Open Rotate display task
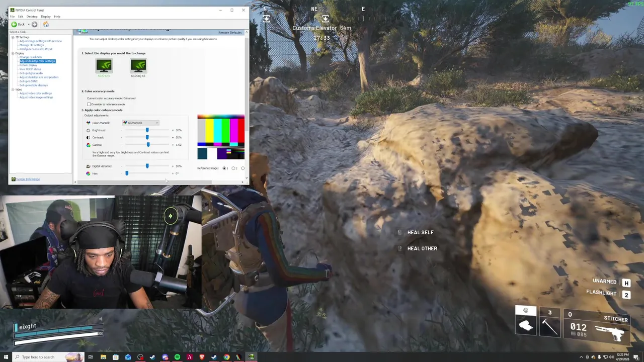This screenshot has height=362, width=644. pos(28,65)
